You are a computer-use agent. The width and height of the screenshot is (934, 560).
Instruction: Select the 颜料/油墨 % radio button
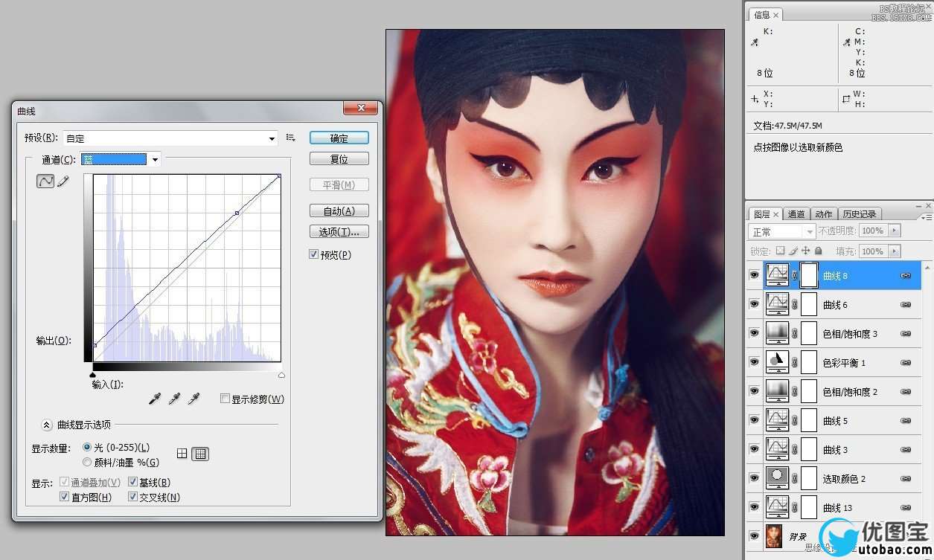[x=87, y=462]
